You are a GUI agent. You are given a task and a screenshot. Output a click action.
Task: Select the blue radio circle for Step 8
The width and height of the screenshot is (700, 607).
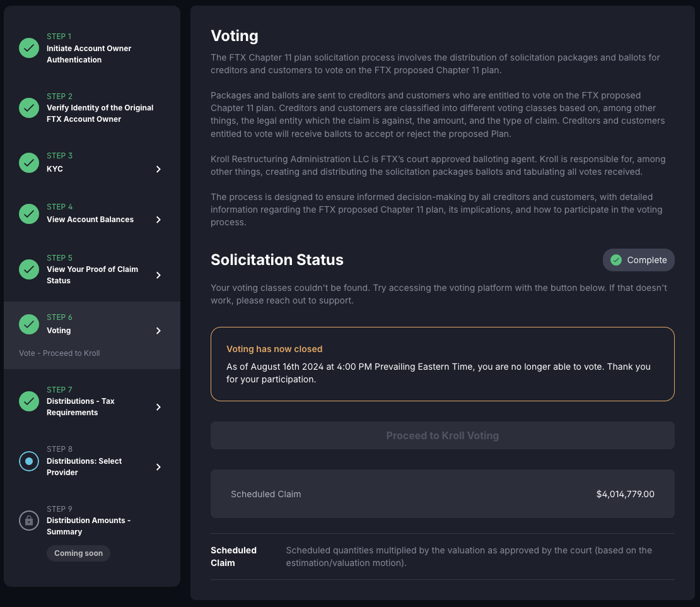[x=29, y=461]
